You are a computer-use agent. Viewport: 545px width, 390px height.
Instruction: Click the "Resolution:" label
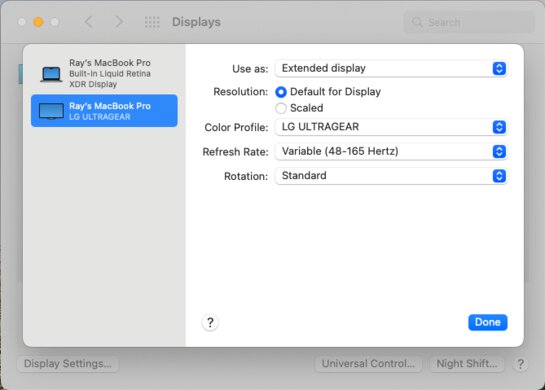[241, 92]
